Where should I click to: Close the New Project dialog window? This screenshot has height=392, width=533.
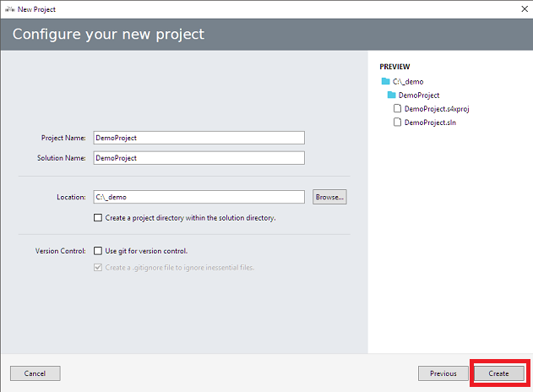coord(518,8)
